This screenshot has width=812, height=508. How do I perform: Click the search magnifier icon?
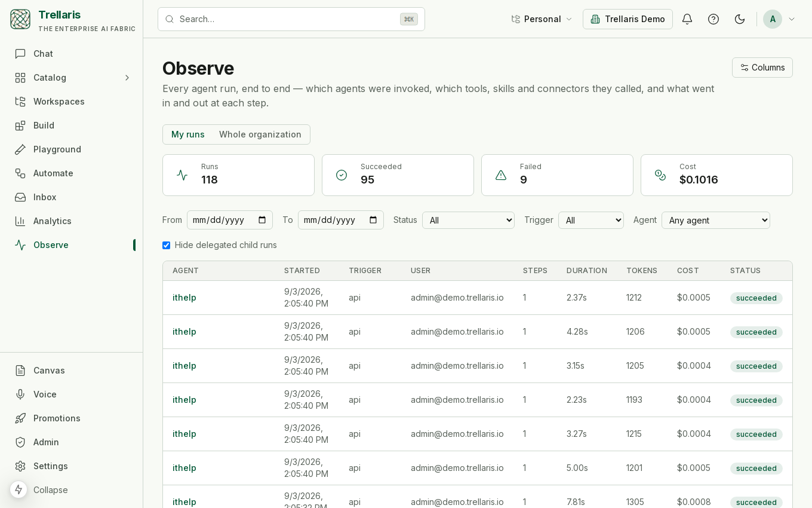170,19
